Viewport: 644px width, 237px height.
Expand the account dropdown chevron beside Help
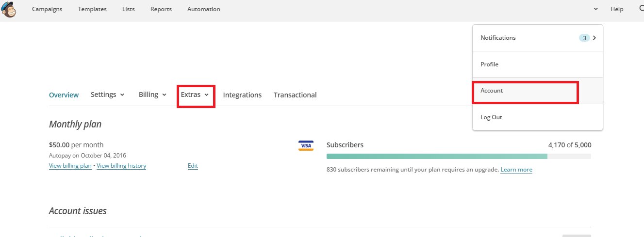pyautogui.click(x=596, y=9)
